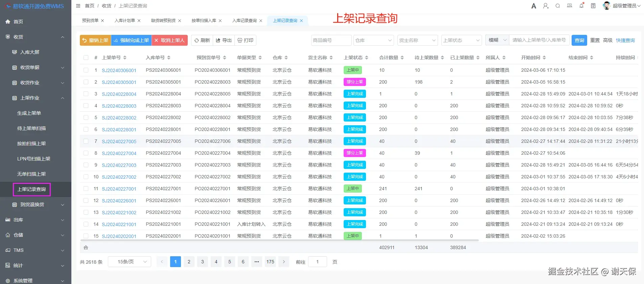Expand the 收货单据 sidebar submenu
644x284 pixels.
(x=36, y=67)
